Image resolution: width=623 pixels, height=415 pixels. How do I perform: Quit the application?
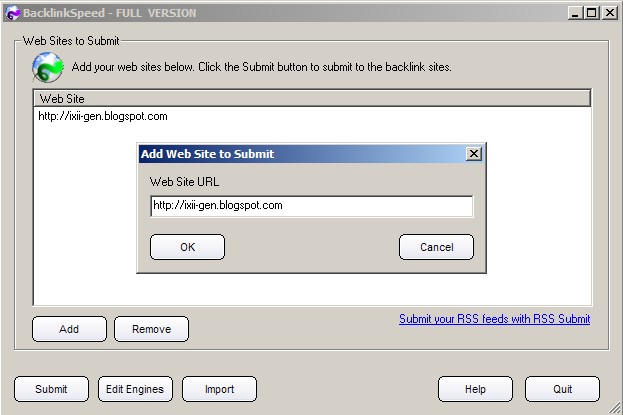(x=562, y=389)
